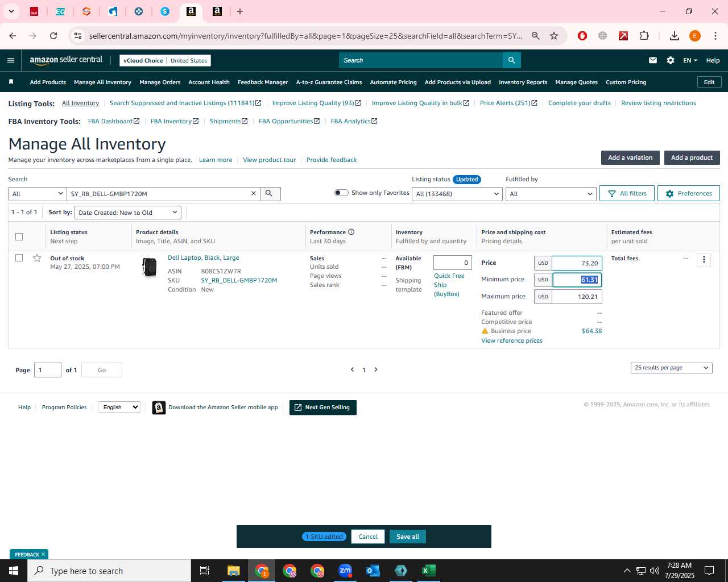Open the Chrome three-dot menu
This screenshot has height=582, width=728.
[x=715, y=36]
